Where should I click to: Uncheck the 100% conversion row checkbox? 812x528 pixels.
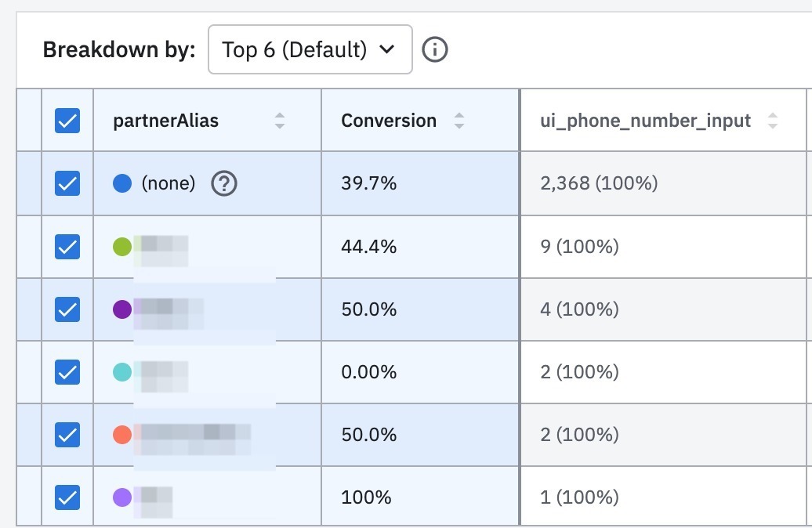tap(67, 497)
